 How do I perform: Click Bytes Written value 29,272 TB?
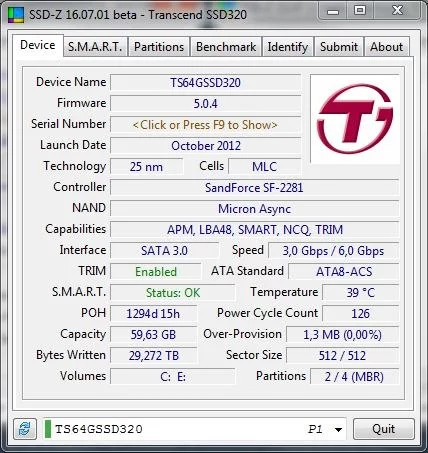point(153,356)
